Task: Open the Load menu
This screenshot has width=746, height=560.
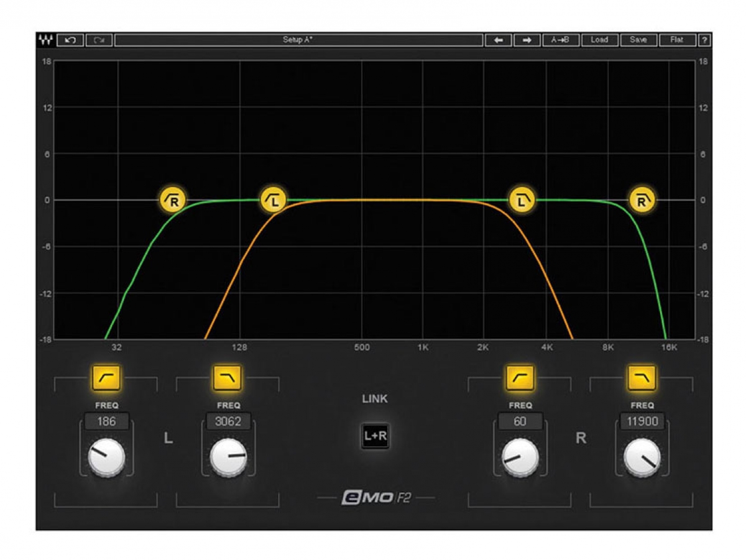Action: (599, 40)
